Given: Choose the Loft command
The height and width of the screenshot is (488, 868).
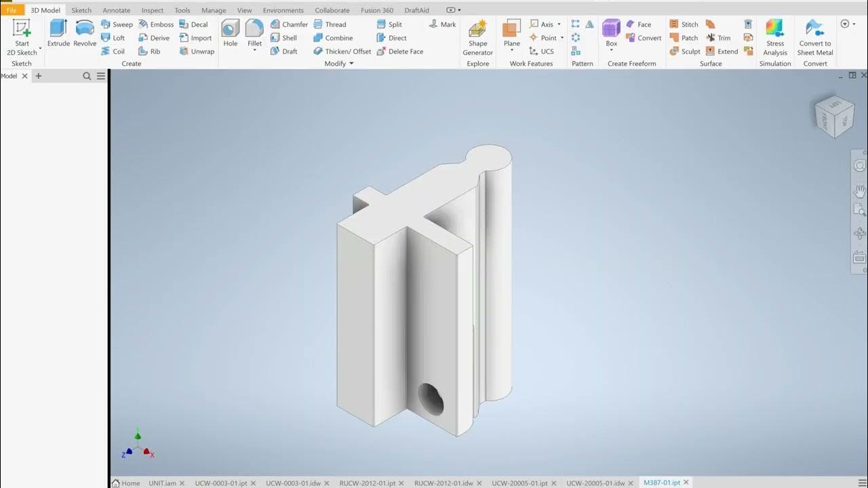Looking at the screenshot, I should point(113,38).
